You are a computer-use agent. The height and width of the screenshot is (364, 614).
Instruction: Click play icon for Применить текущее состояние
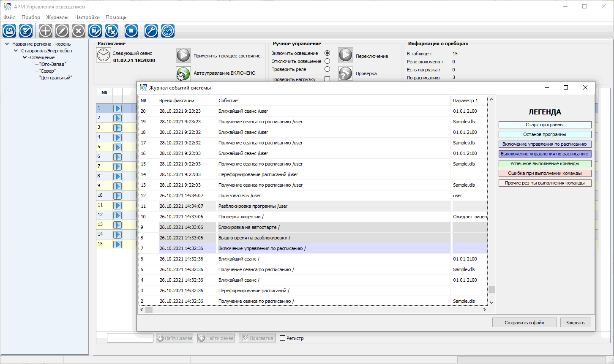click(183, 55)
